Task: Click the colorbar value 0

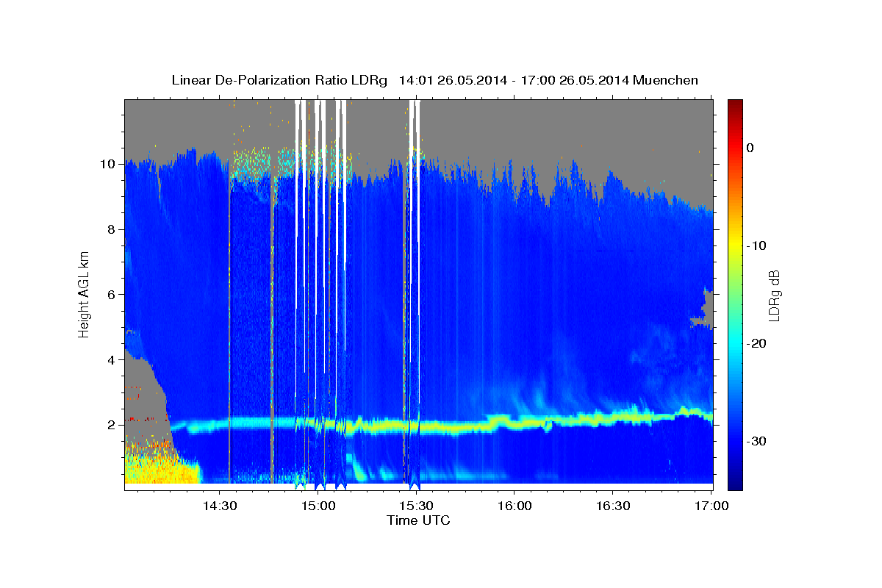Action: point(750,148)
